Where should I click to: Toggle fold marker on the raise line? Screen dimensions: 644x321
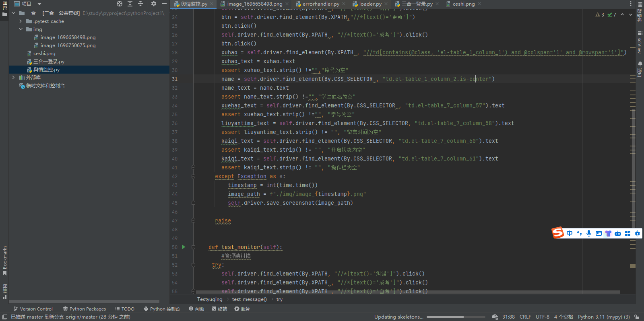tap(194, 220)
